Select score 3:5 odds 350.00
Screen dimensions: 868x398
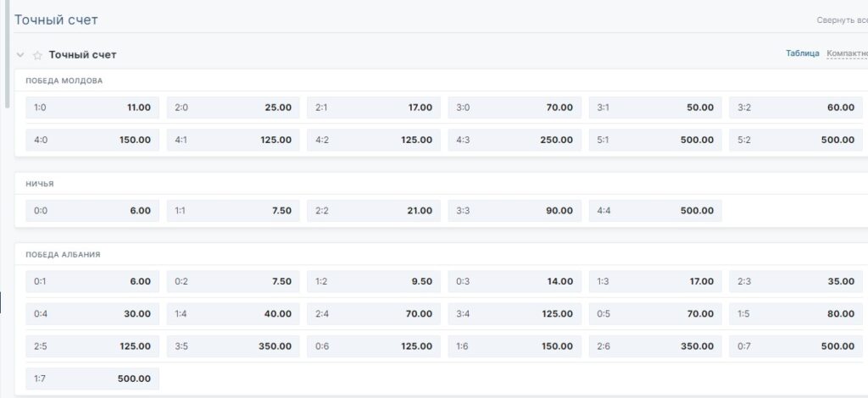[233, 346]
